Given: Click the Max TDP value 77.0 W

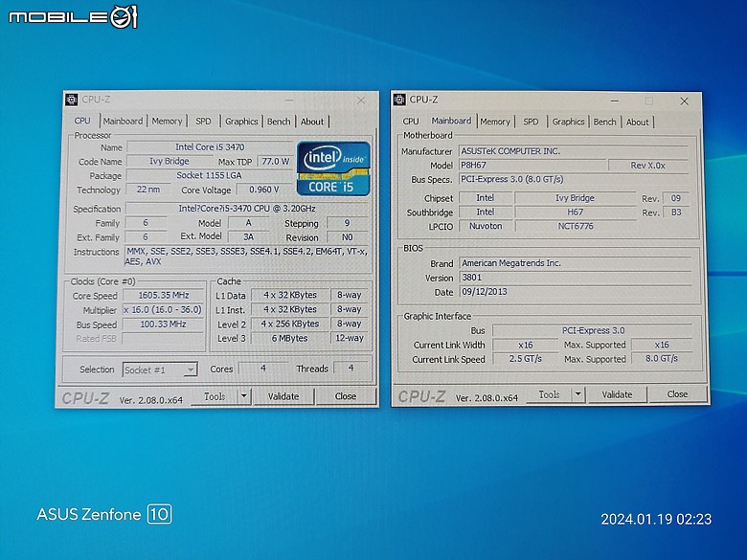Looking at the screenshot, I should [x=276, y=161].
